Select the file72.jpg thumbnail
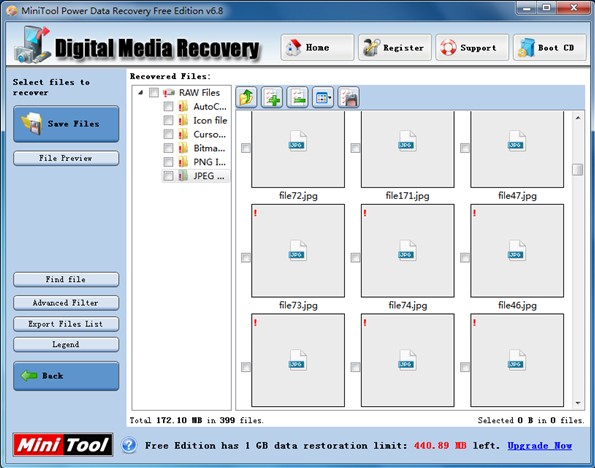The width and height of the screenshot is (595, 468). point(298,149)
